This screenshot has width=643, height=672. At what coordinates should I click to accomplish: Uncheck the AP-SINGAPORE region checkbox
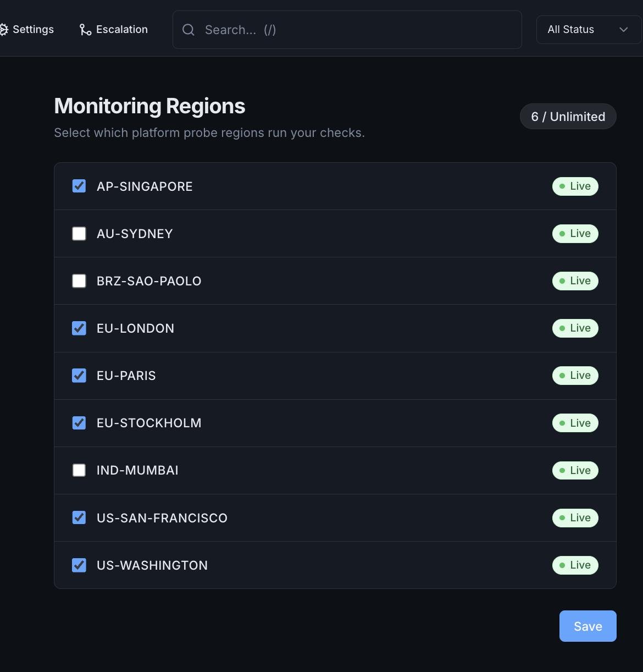(79, 186)
